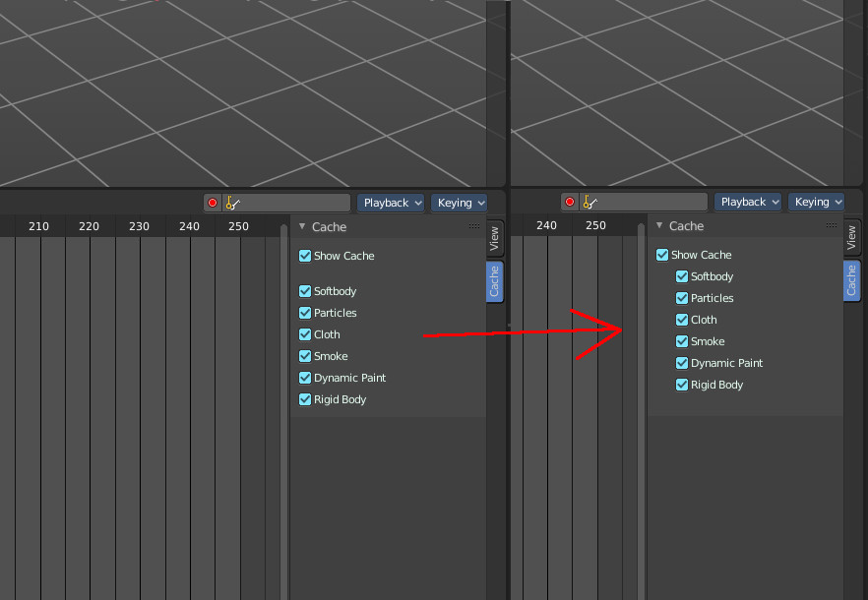Toggle auto keying record button in right timeline

(x=570, y=202)
